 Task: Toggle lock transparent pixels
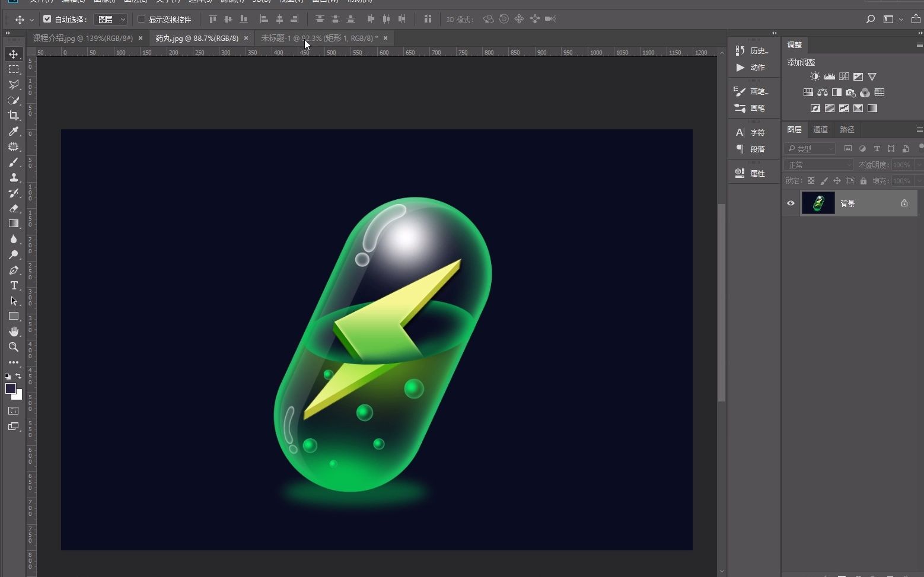[811, 181]
